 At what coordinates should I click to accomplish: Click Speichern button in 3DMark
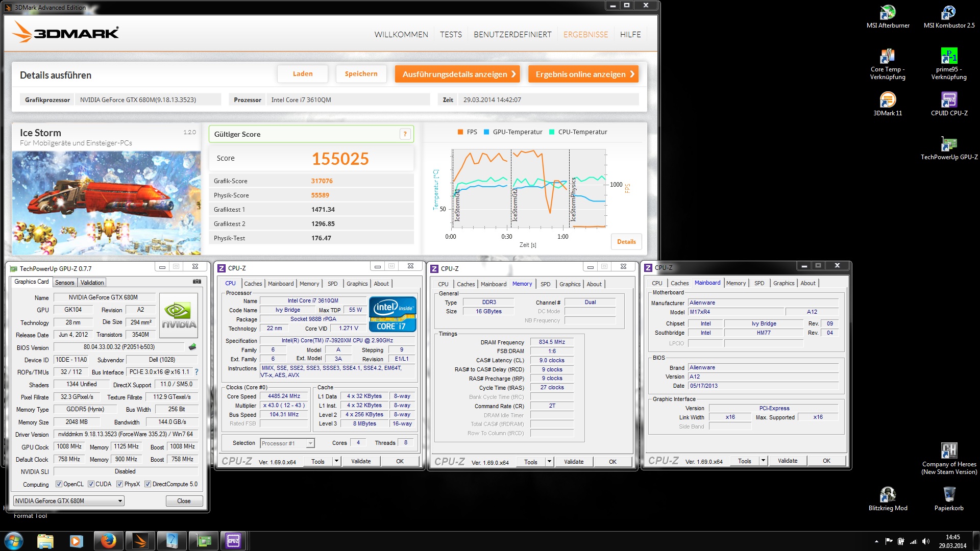pos(361,74)
